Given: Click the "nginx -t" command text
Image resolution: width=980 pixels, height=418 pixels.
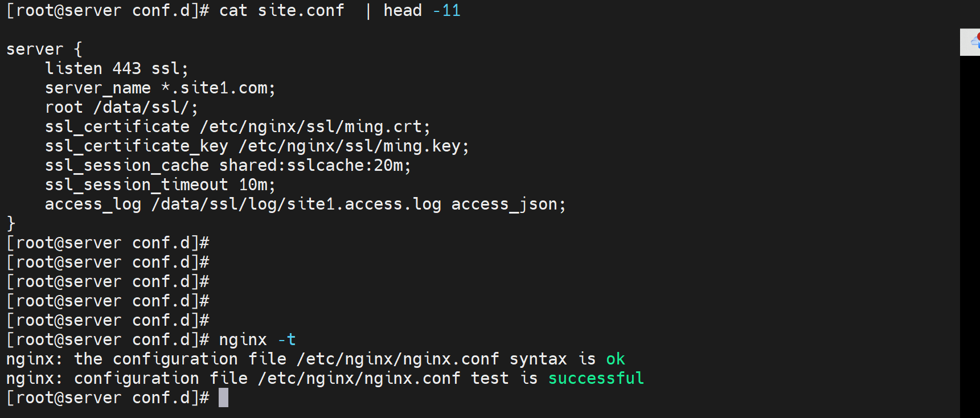Looking at the screenshot, I should (x=257, y=339).
